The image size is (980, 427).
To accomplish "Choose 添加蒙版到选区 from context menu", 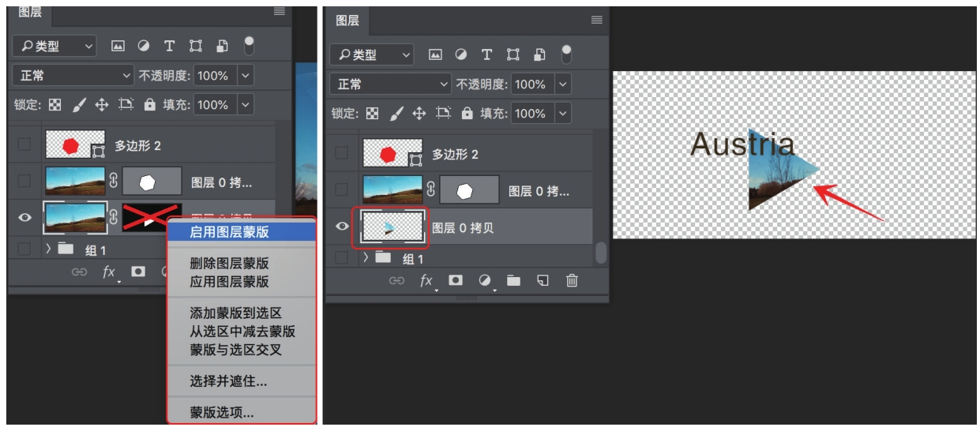I will (x=241, y=313).
